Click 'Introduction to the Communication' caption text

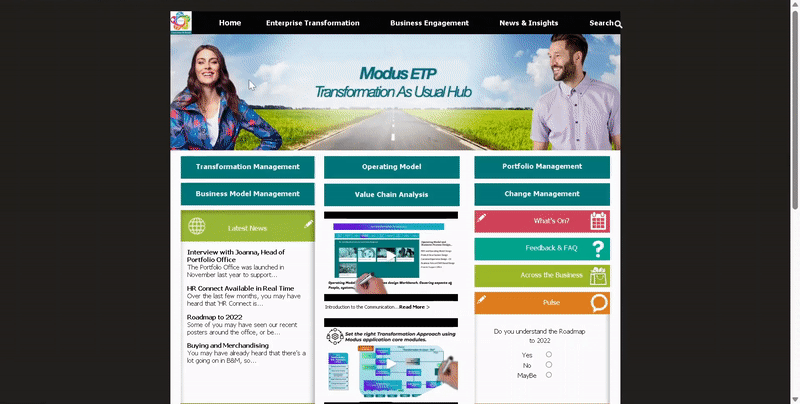click(361, 307)
